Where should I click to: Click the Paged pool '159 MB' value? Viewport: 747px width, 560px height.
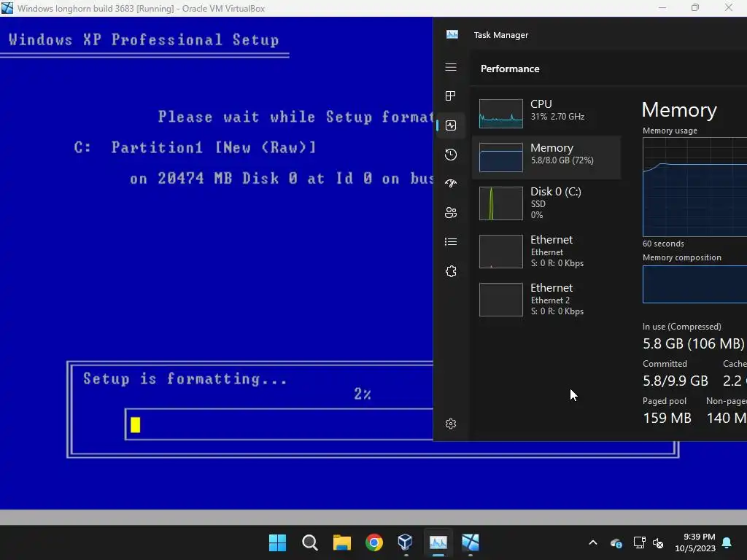click(667, 418)
